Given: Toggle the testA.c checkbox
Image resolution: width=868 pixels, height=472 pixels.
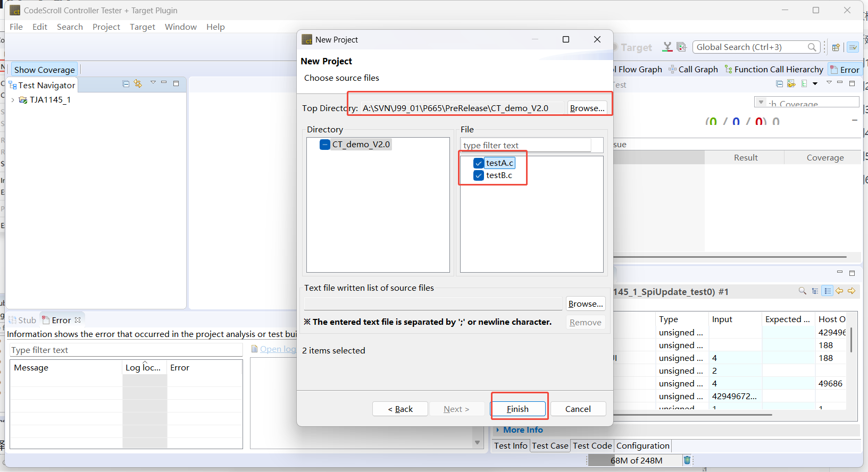Looking at the screenshot, I should click(479, 163).
